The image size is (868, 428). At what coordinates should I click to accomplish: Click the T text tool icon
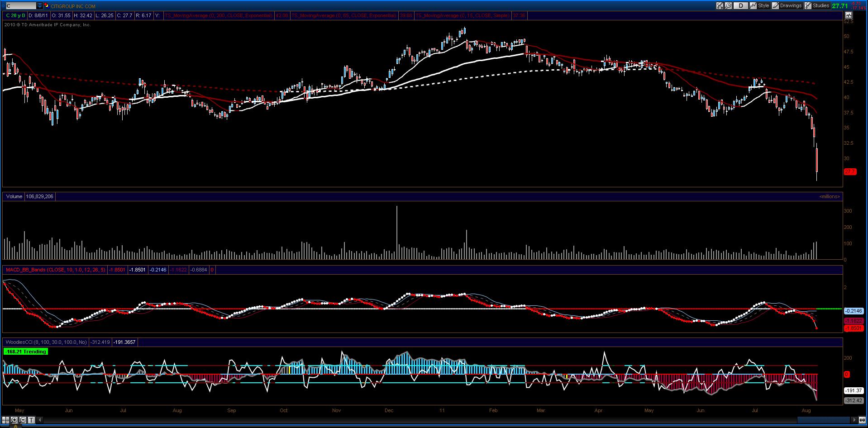click(x=31, y=420)
